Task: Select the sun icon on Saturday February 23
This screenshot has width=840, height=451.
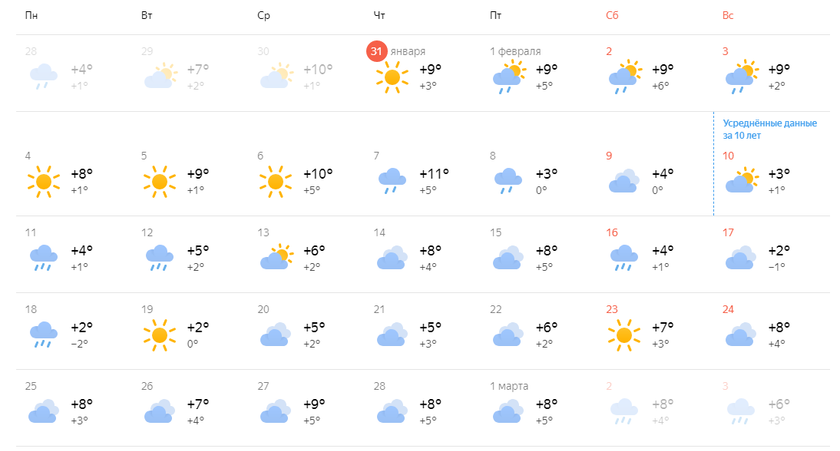Action: point(624,335)
